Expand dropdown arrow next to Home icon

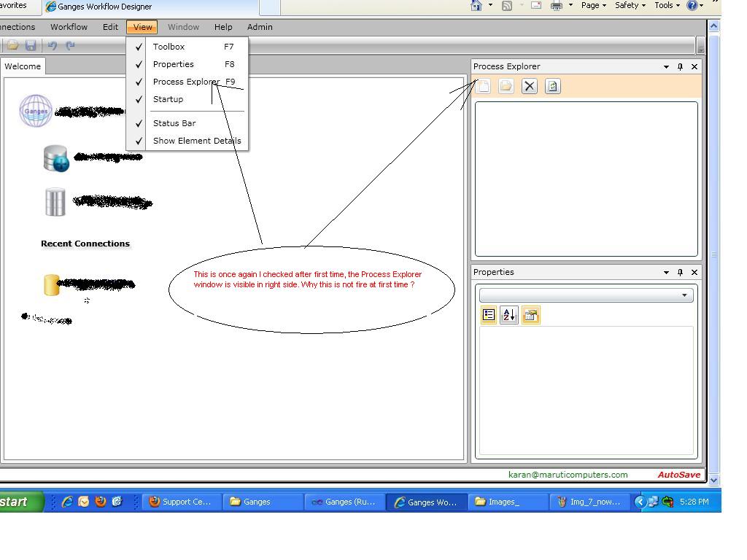pos(490,5)
